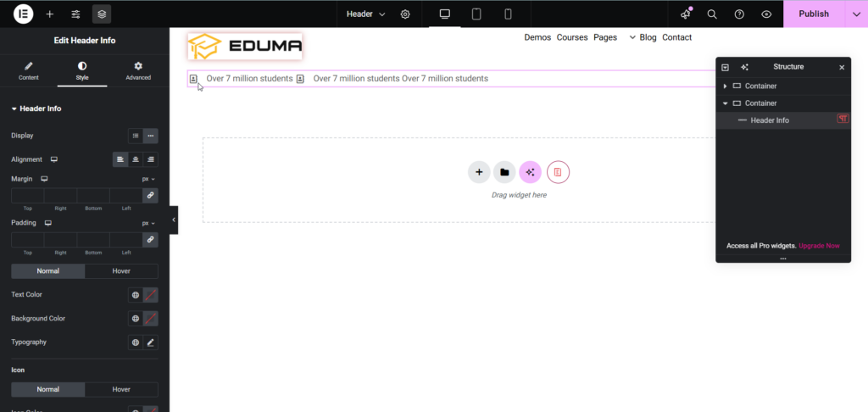Open the Help question mark icon
The width and height of the screenshot is (868, 412).
click(739, 14)
